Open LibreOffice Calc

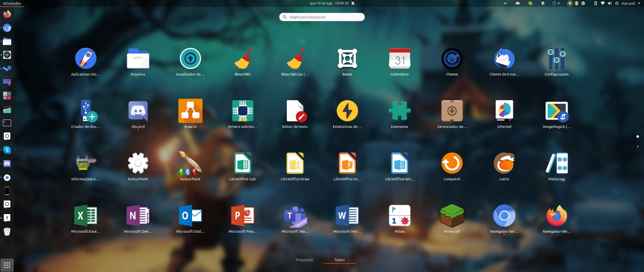click(243, 163)
